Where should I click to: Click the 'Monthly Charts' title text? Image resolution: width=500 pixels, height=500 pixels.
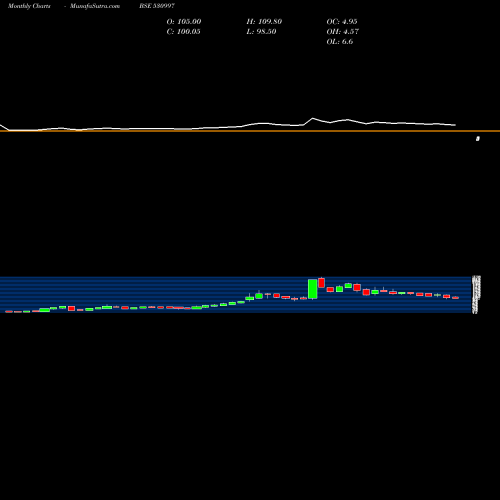29,6
